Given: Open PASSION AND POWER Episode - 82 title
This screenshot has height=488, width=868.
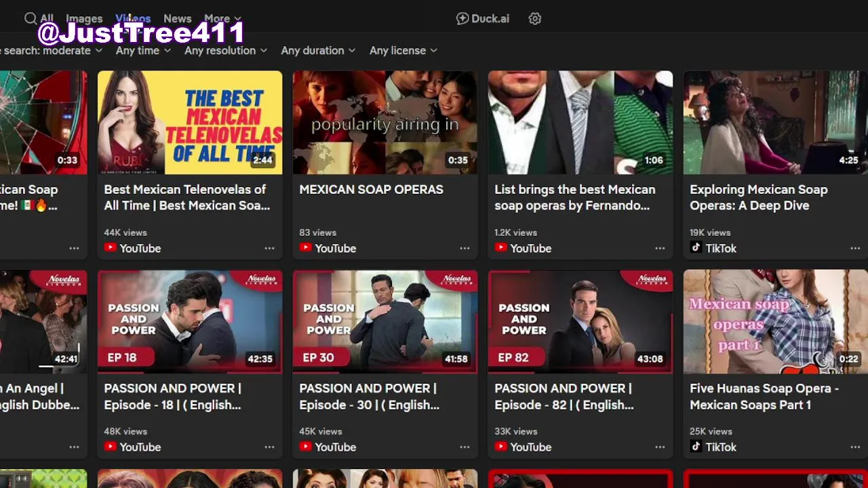Looking at the screenshot, I should [x=564, y=396].
